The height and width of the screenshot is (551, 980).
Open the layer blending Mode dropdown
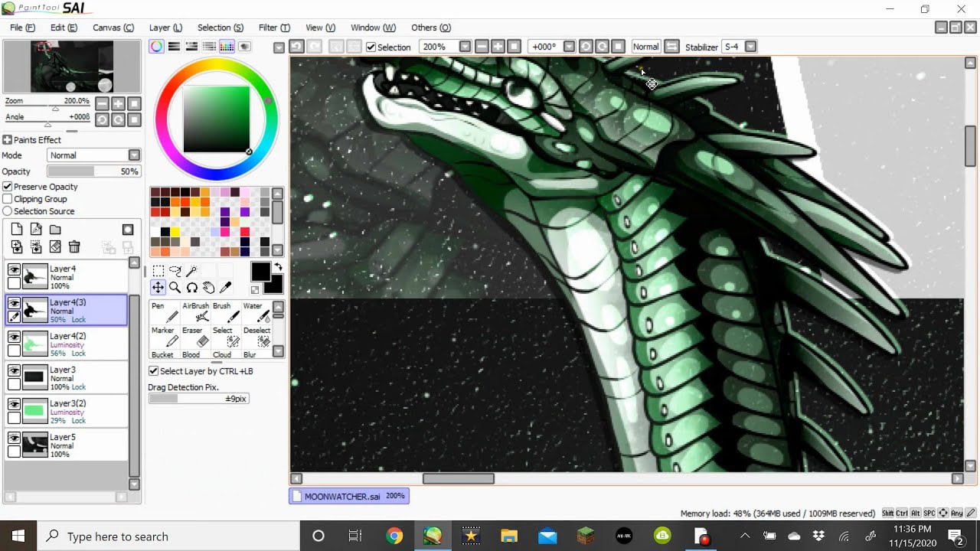pos(93,155)
